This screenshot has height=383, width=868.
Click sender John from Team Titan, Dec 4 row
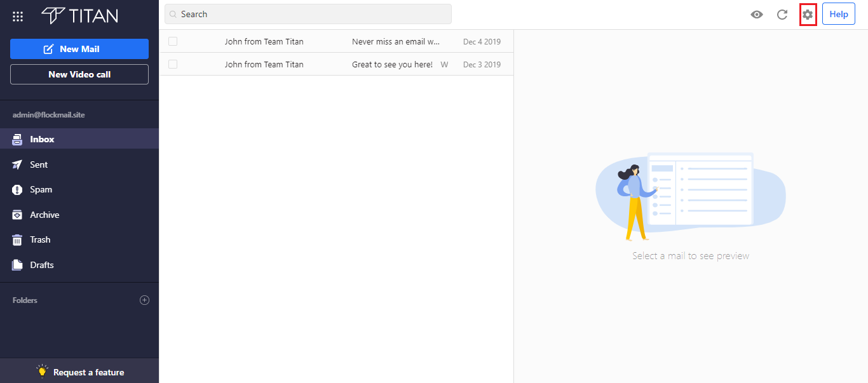coord(264,42)
